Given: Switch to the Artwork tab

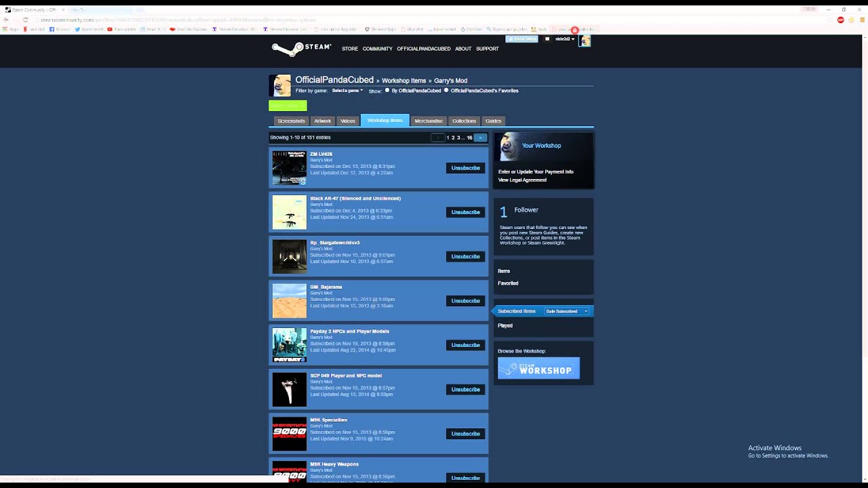Looking at the screenshot, I should point(323,121).
